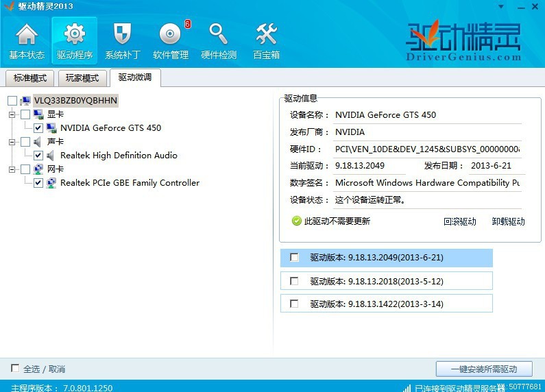Open 软件管理 disc icon
545x392 pixels.
pos(170,34)
